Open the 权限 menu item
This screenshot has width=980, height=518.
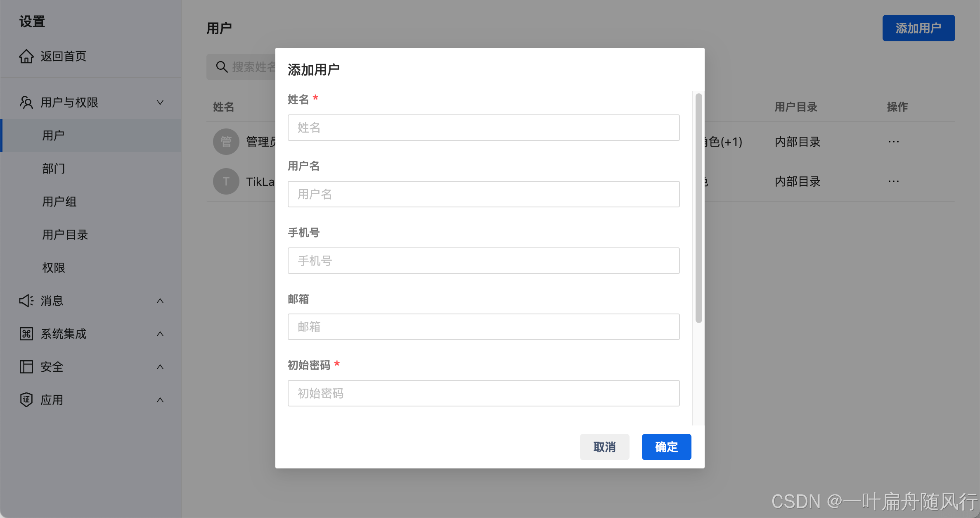pos(91,268)
